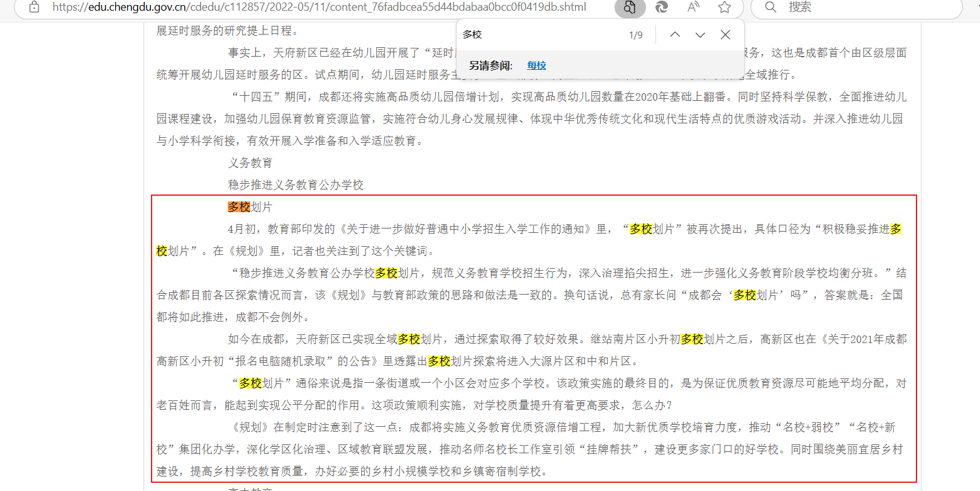The height and width of the screenshot is (491, 980).
Task: Click the 1/9 match counter
Action: pos(636,35)
